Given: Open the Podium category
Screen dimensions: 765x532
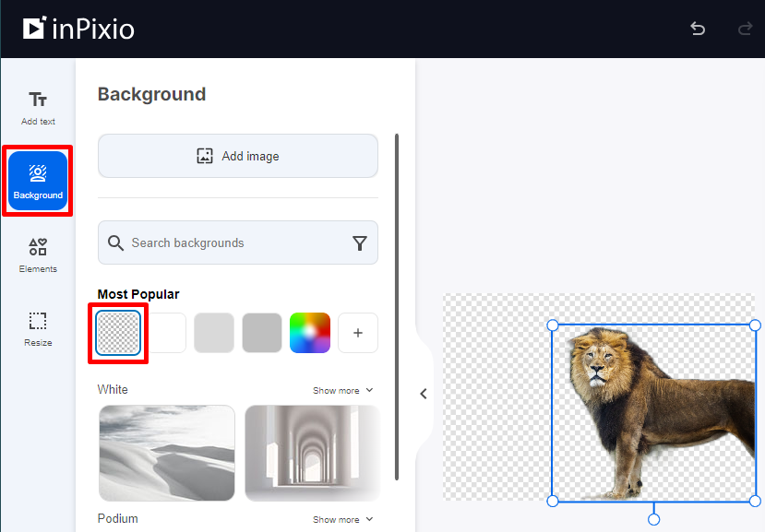Looking at the screenshot, I should (x=117, y=519).
